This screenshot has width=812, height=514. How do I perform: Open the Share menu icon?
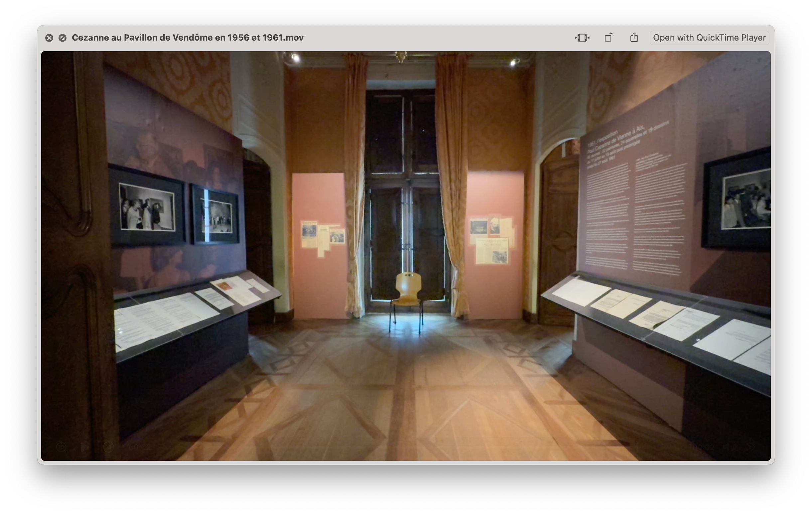coord(634,38)
